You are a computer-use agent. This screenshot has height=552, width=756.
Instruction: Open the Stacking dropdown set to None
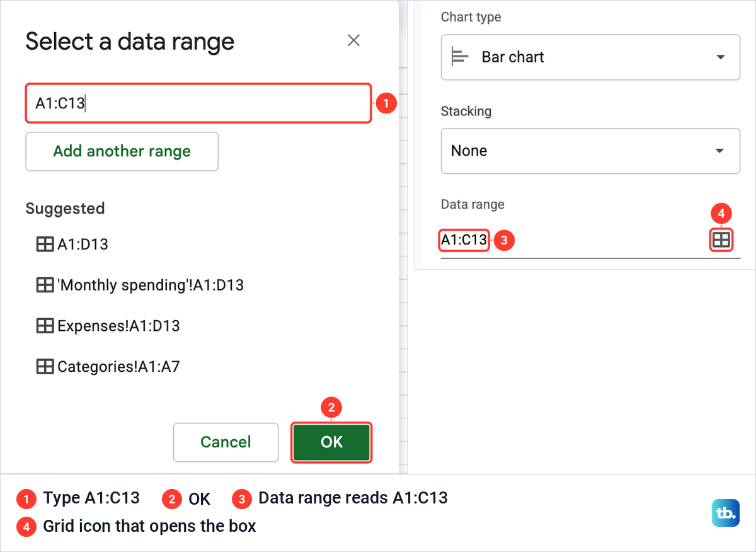coord(590,151)
